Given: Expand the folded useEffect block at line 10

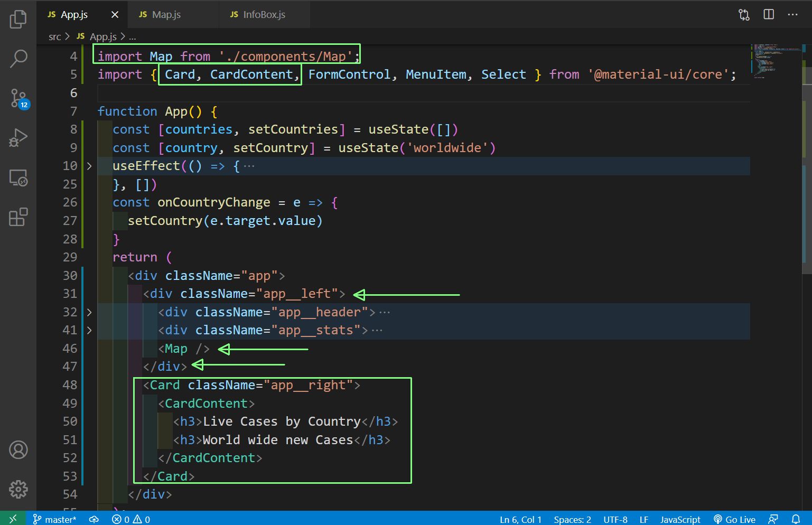Looking at the screenshot, I should [89, 166].
